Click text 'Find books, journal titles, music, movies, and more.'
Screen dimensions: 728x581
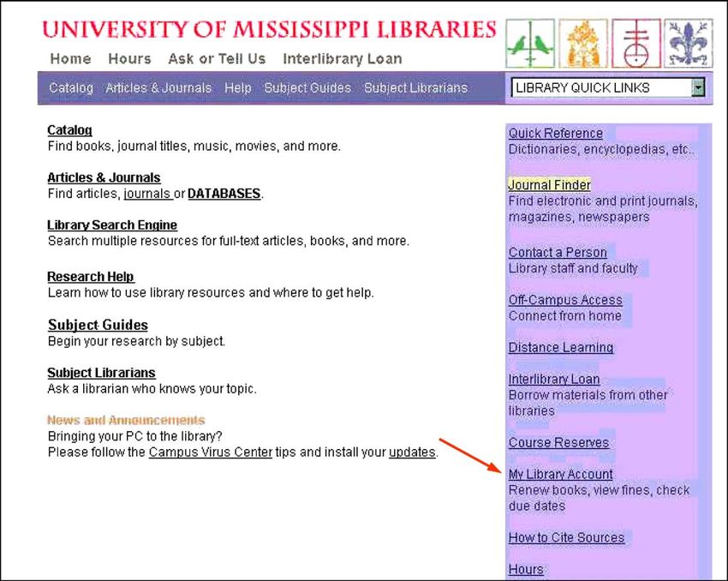[x=194, y=146]
